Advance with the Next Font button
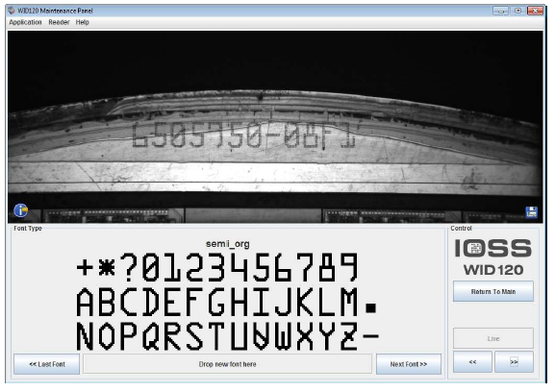 click(x=409, y=364)
